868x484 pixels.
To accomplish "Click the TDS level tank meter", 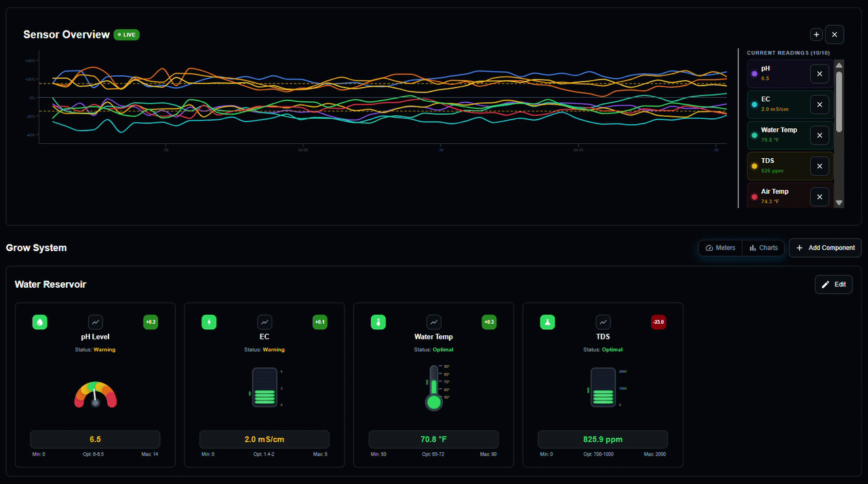I will click(x=603, y=388).
